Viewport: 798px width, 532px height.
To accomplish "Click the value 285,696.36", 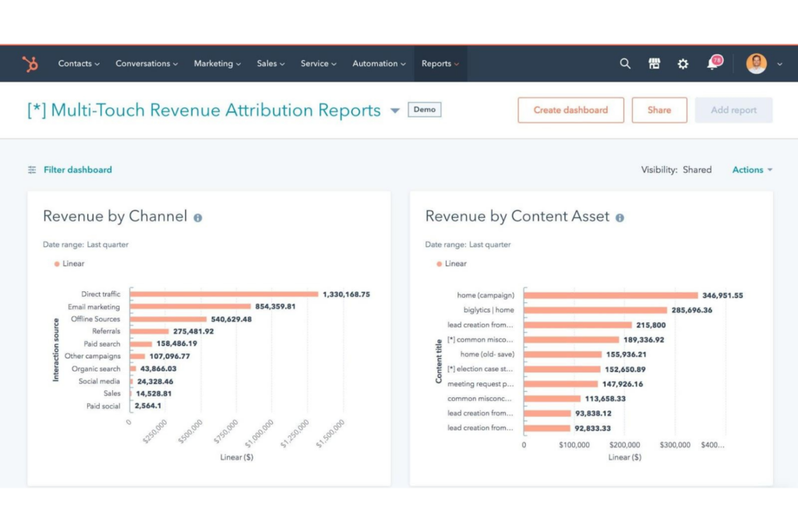I will tap(692, 310).
